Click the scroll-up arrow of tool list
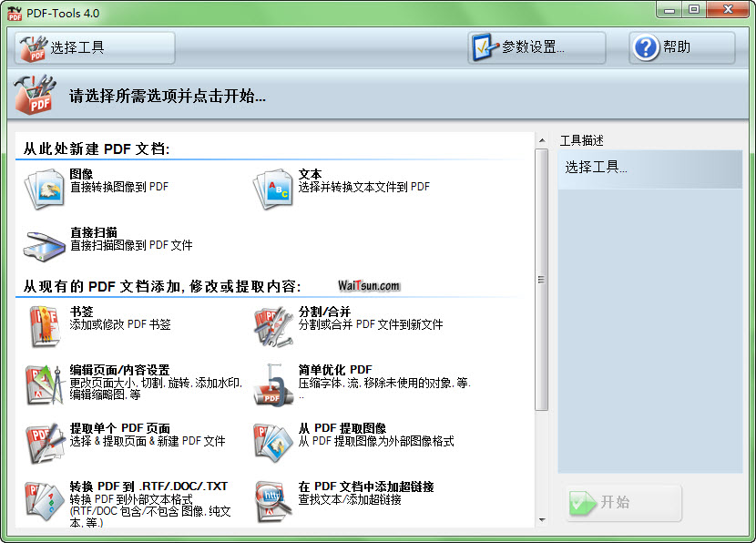The height and width of the screenshot is (543, 756). tap(542, 140)
